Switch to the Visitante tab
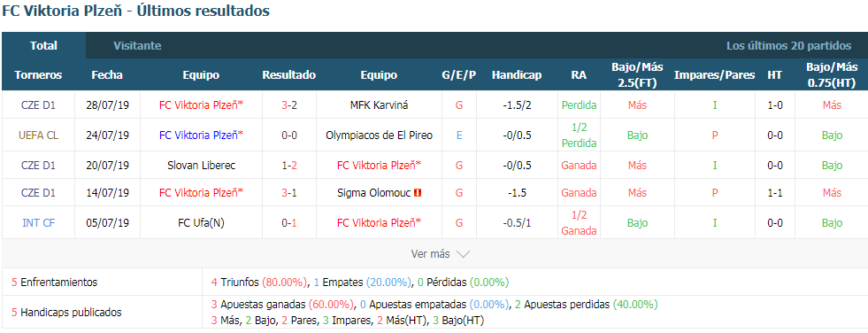This screenshot has width=868, height=333. point(137,46)
